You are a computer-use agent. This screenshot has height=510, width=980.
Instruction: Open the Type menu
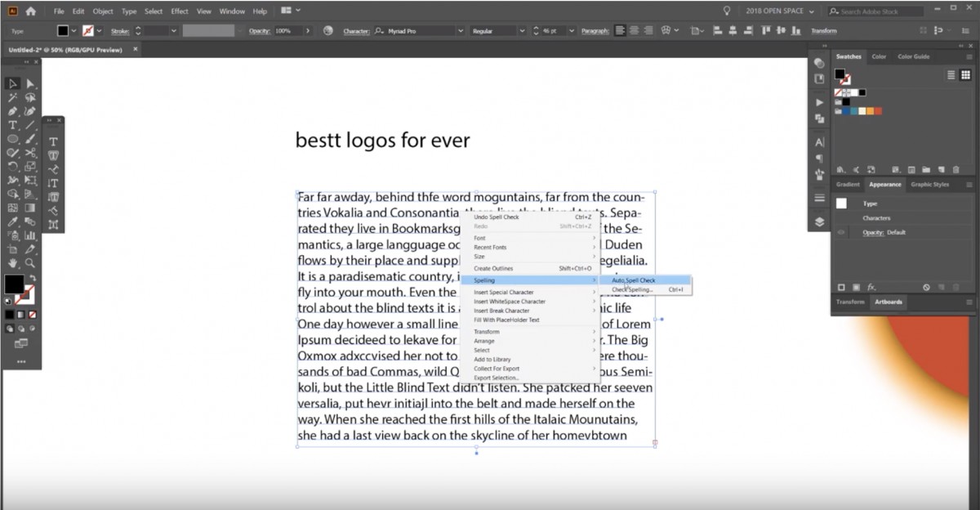[129, 11]
